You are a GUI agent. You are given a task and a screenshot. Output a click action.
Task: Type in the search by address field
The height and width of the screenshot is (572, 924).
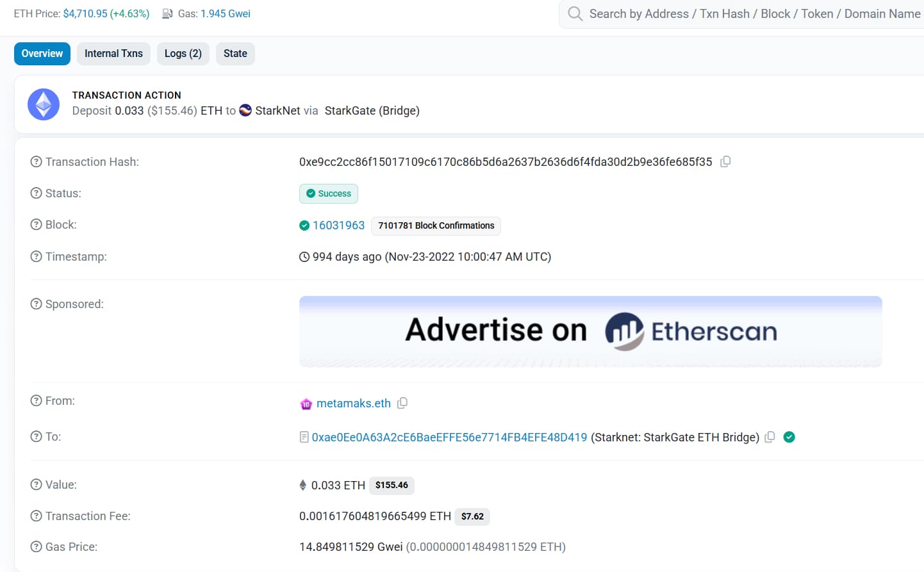tap(737, 13)
